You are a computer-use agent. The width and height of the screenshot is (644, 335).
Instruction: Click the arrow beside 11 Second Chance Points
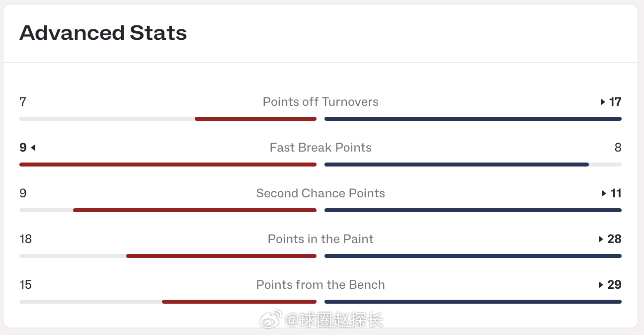coord(604,193)
